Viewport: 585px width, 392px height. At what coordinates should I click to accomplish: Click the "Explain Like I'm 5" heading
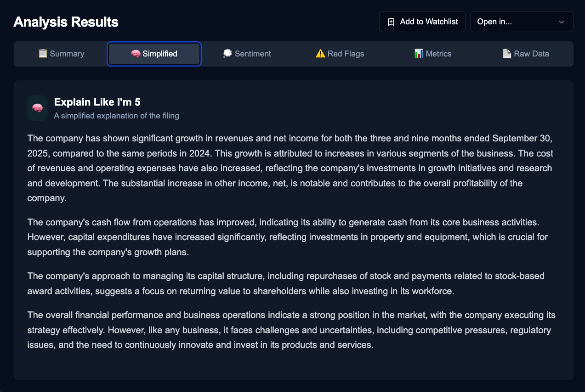coord(97,102)
